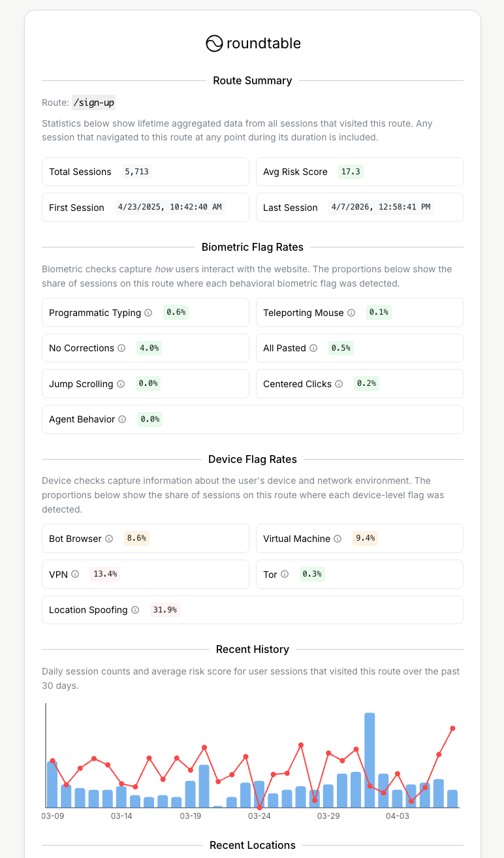Select the /sign-up route badge
The height and width of the screenshot is (858, 504).
coord(93,103)
